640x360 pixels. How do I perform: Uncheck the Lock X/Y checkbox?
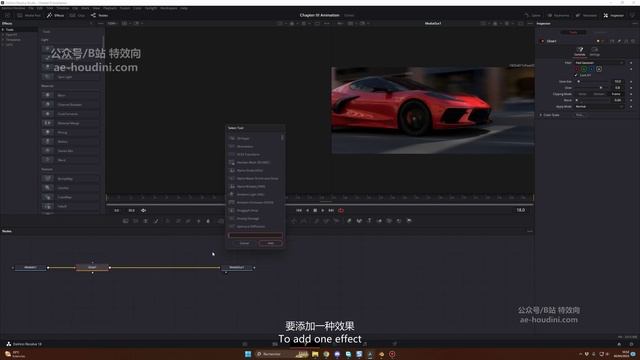pos(576,75)
